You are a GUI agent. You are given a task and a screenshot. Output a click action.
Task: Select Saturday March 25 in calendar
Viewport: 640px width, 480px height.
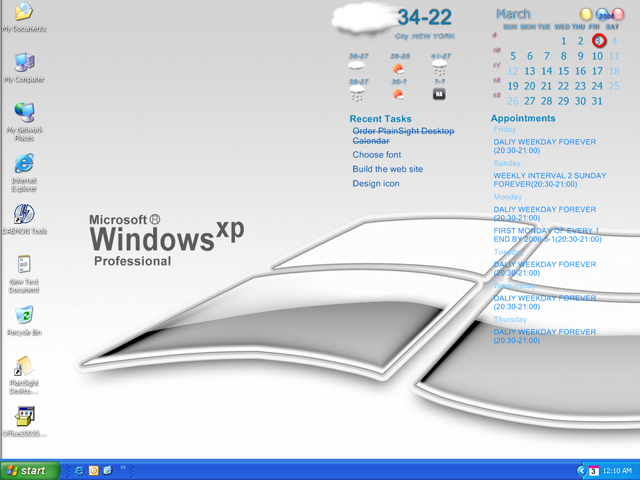tap(614, 86)
